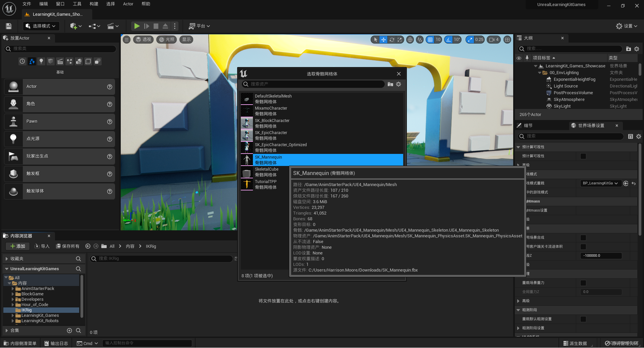Screen dimensions: 644x348
Task: Open mesh picker settings gear
Action: (398, 84)
